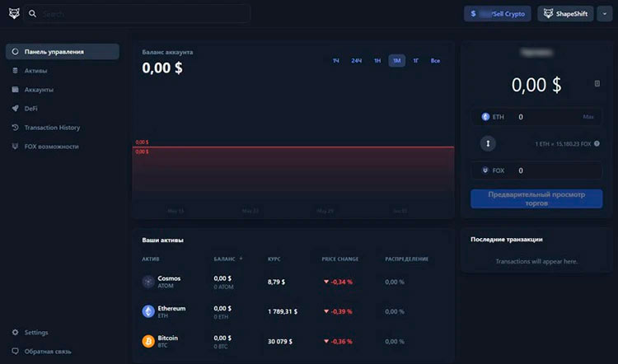This screenshot has height=364, width=618.
Task: Switch the chart to the 24Ч timeframe
Action: pos(356,61)
